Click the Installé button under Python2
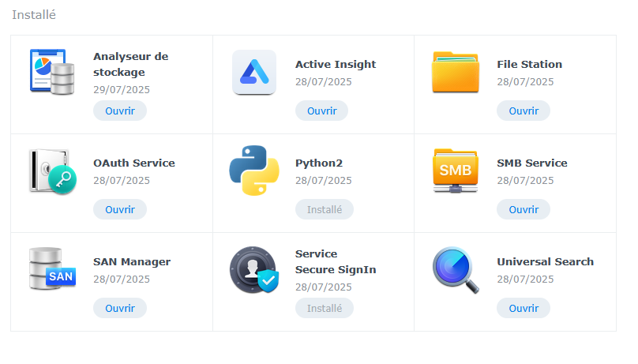The height and width of the screenshot is (364, 638). (x=325, y=209)
